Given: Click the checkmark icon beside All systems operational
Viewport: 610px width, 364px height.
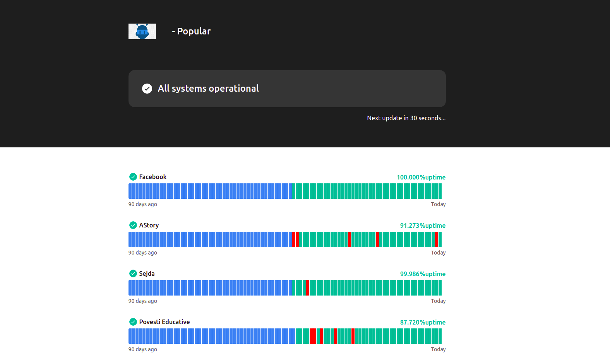Looking at the screenshot, I should (147, 89).
